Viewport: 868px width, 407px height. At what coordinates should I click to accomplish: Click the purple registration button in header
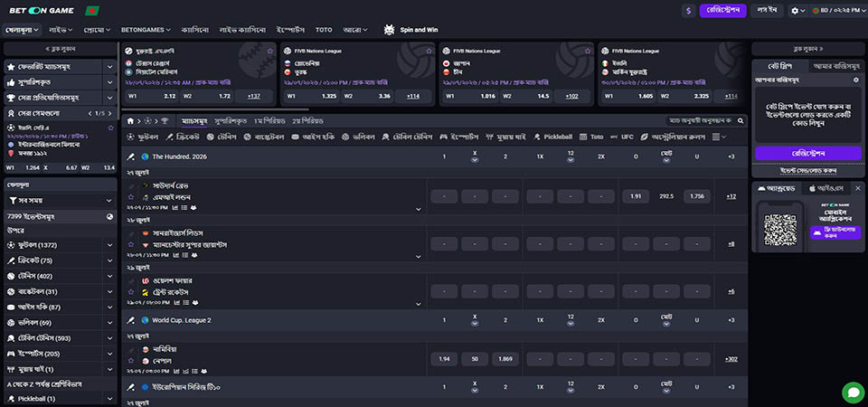(723, 11)
